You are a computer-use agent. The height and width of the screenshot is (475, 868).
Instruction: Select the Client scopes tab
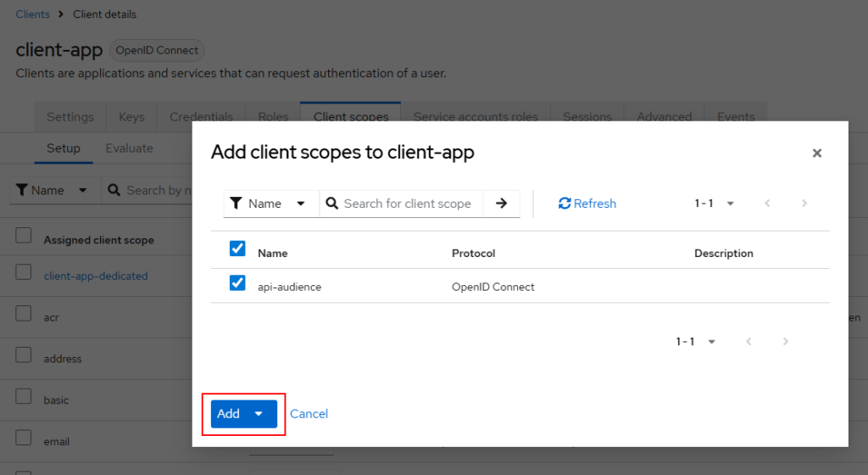[351, 117]
